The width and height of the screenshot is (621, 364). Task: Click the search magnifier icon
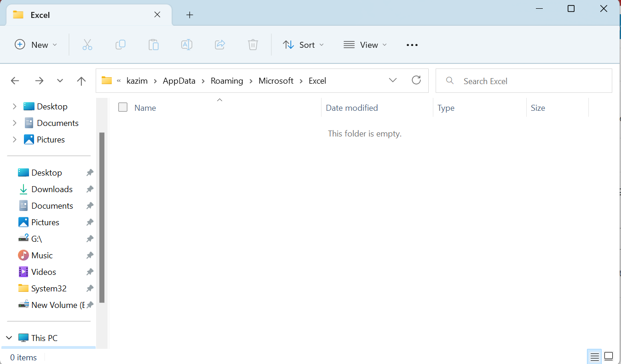(x=450, y=81)
